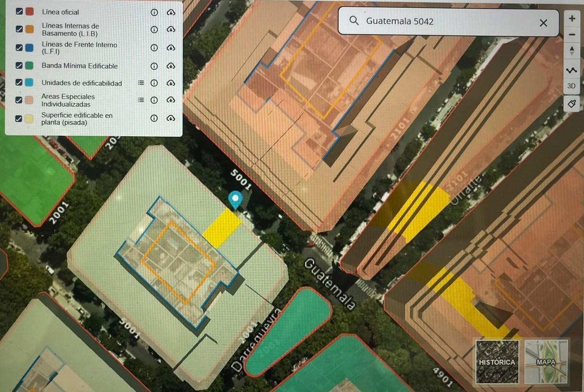The width and height of the screenshot is (584, 392).
Task: Show info for Banda Minima Edificable
Action: pyautogui.click(x=154, y=66)
